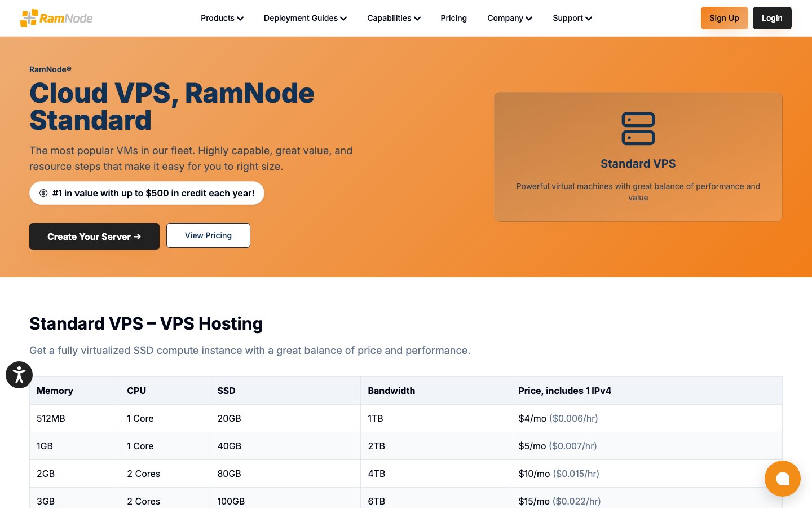812x508 pixels.
Task: Expand the Deployment Guides menu
Action: [x=305, y=18]
